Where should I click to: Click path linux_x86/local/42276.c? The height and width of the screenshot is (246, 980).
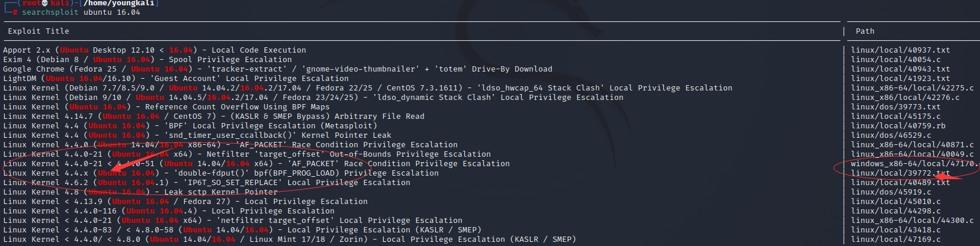(905, 98)
